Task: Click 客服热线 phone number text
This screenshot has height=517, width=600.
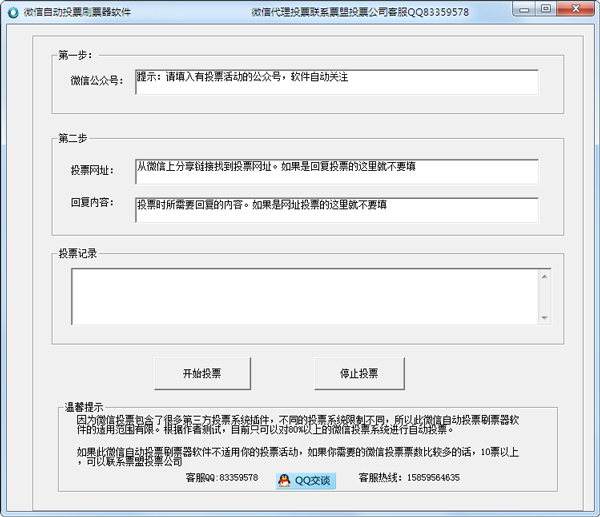Action: click(x=409, y=478)
